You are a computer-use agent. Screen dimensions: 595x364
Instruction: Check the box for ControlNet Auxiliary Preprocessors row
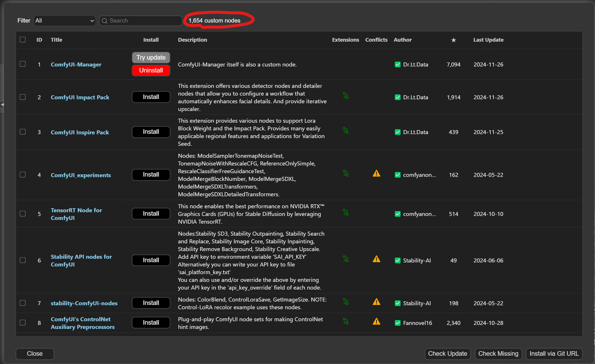coord(23,323)
